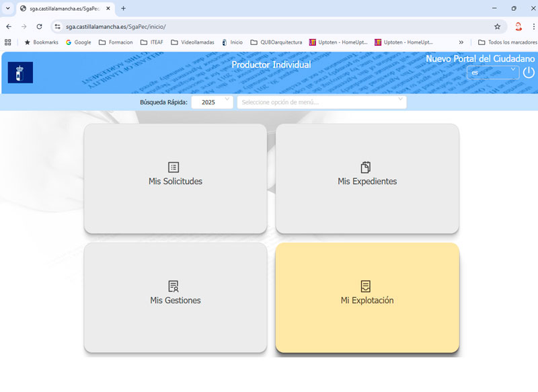
Task: Click the Castilla-La Mancha shield logo
Action: coord(20,73)
